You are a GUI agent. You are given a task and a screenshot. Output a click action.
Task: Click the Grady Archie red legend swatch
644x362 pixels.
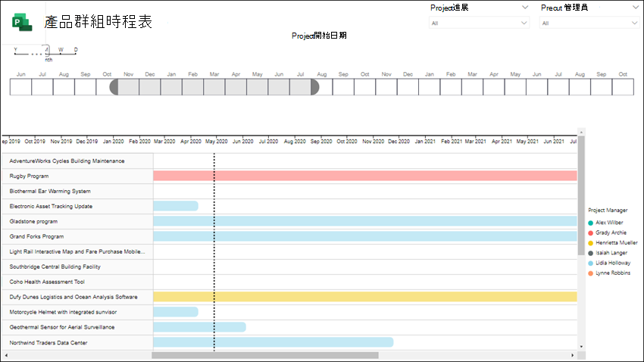point(591,233)
